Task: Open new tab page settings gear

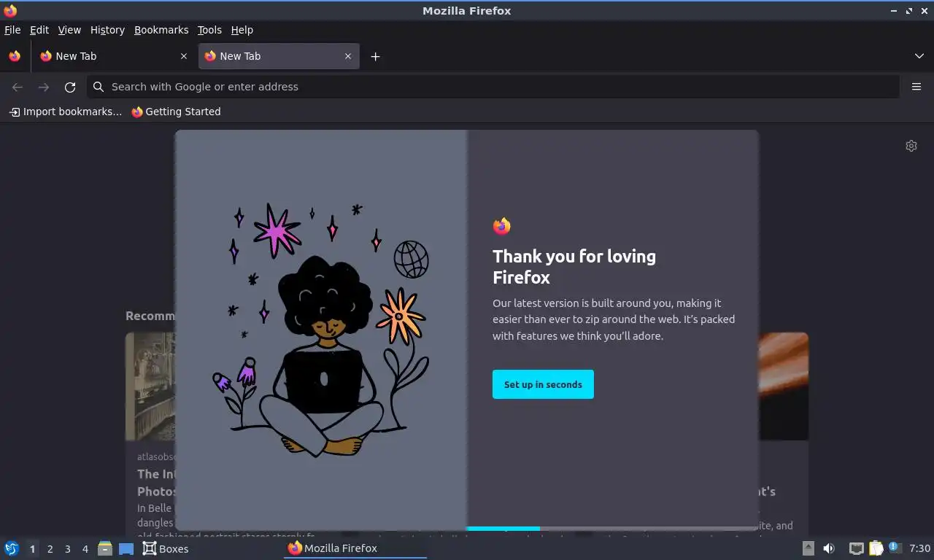Action: (x=911, y=146)
